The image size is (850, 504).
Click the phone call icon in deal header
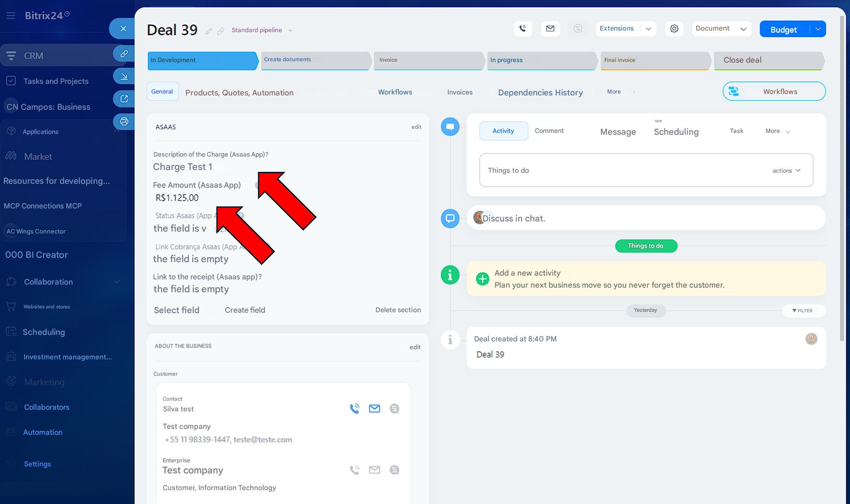522,29
